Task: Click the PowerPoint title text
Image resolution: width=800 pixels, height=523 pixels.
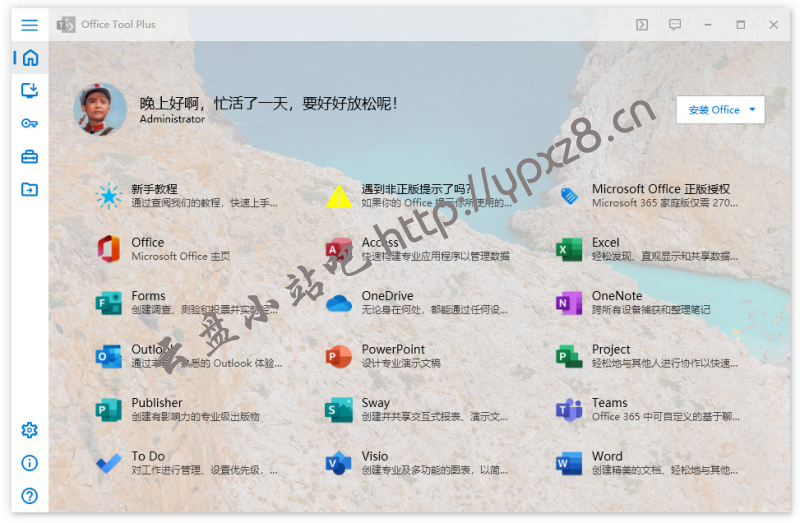Action: [x=393, y=349]
